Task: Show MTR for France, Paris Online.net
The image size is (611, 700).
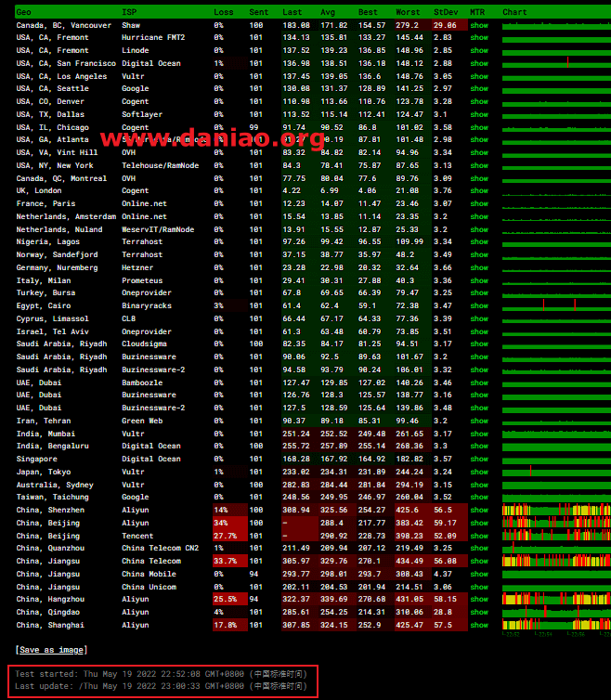Action: (x=479, y=203)
